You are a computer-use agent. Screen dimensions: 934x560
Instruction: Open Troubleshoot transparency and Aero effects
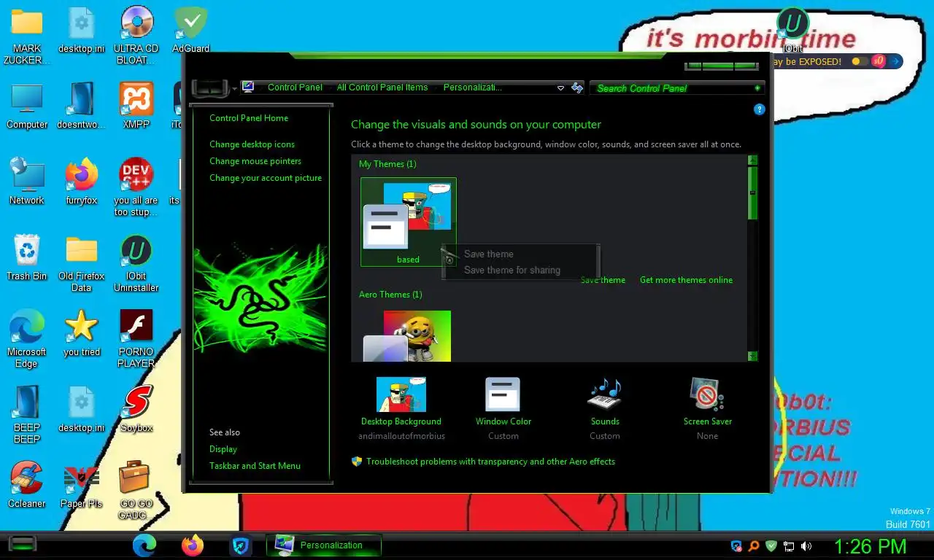coord(490,462)
